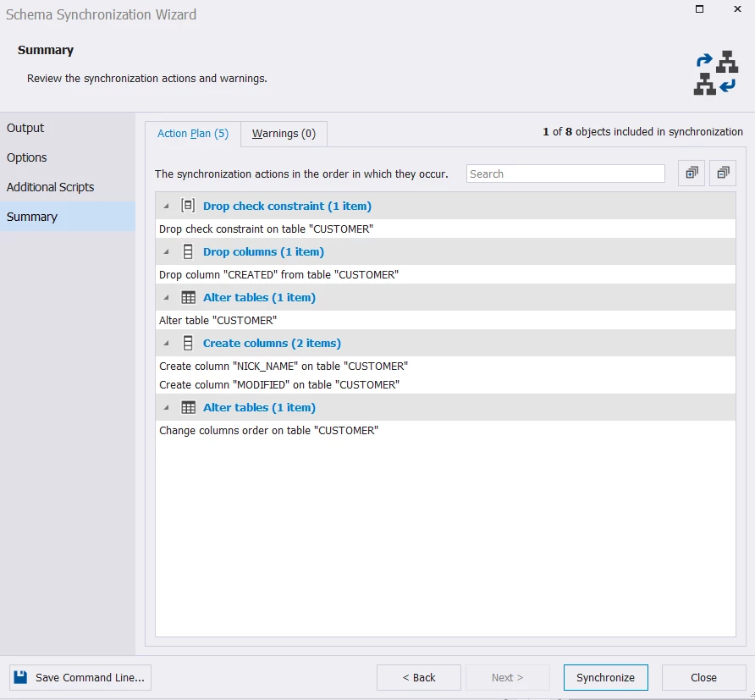
Task: Click 'Drop check constraint (1 item)' header text
Action: pyautogui.click(x=287, y=206)
